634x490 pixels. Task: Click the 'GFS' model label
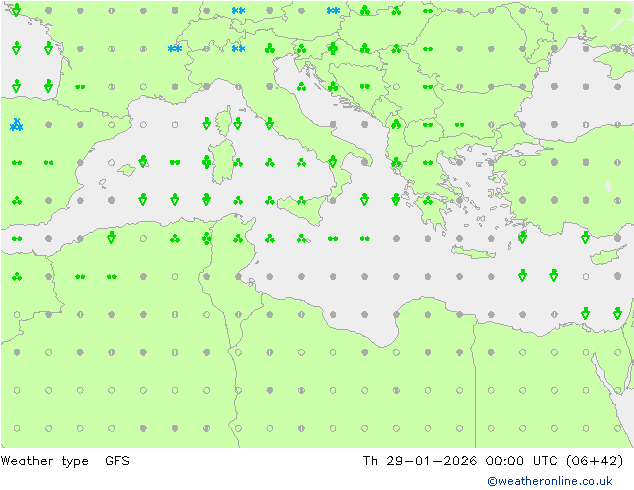coord(117,460)
